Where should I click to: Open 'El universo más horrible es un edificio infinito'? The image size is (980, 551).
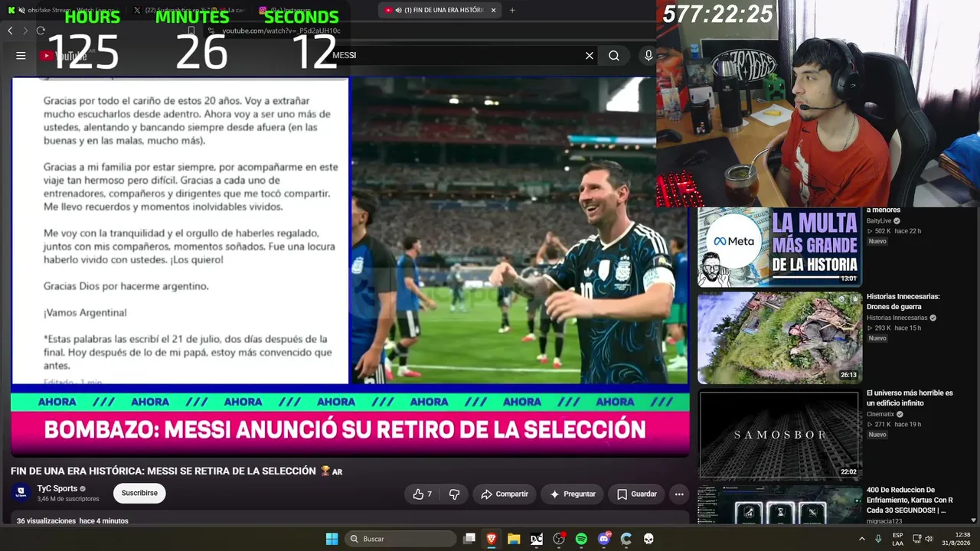[910, 398]
